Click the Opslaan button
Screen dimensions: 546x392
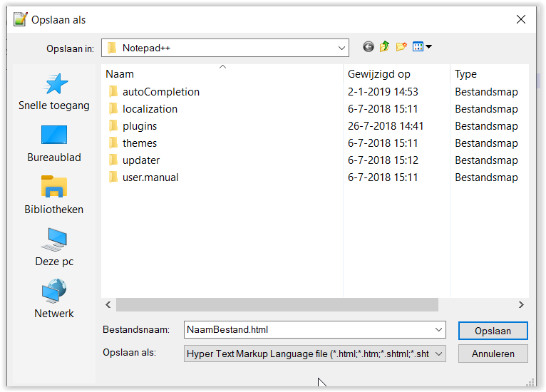pyautogui.click(x=493, y=331)
